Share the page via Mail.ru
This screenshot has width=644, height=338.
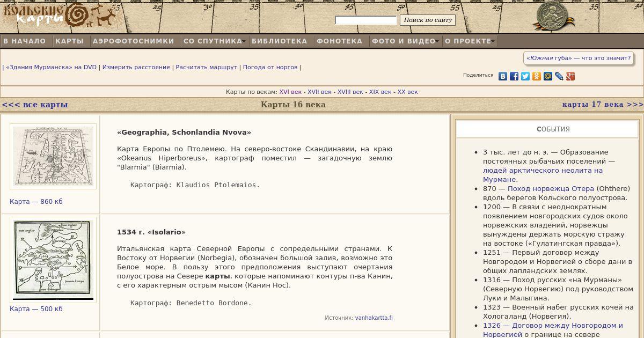click(548, 76)
